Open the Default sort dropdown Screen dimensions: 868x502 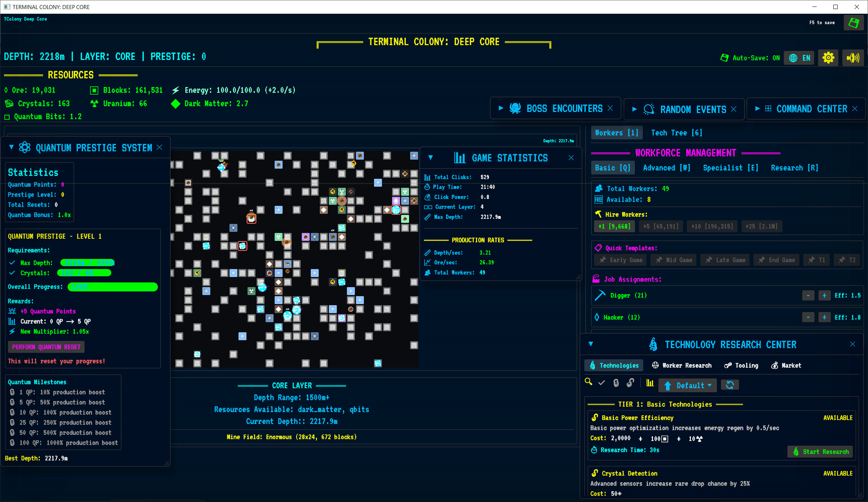click(x=688, y=385)
